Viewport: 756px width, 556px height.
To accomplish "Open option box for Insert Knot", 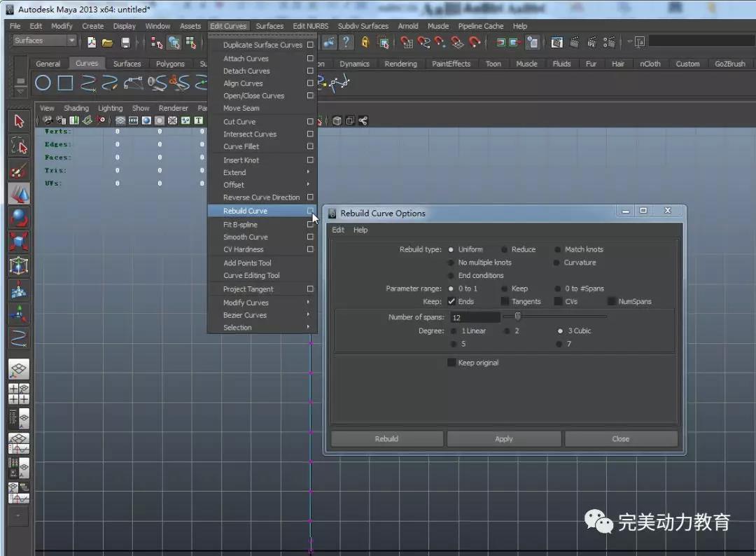I will pyautogui.click(x=310, y=160).
